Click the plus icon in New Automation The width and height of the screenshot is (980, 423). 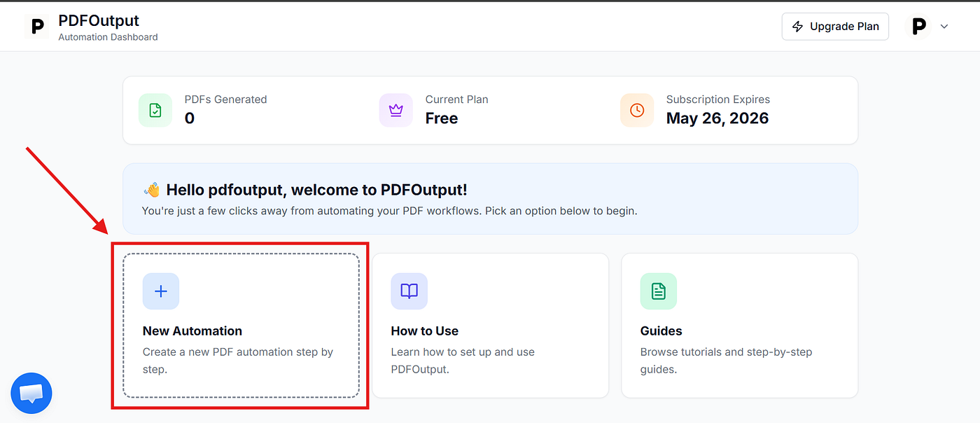coord(161,291)
